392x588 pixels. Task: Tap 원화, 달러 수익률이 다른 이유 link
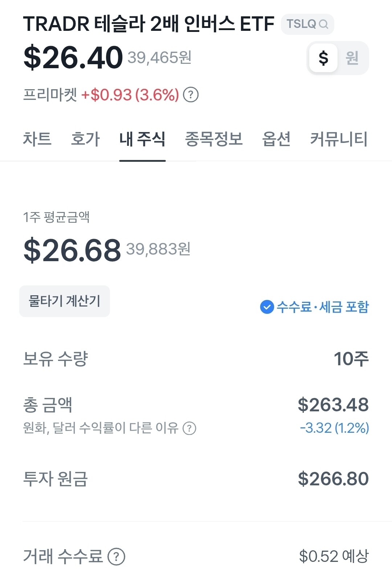[101, 428]
